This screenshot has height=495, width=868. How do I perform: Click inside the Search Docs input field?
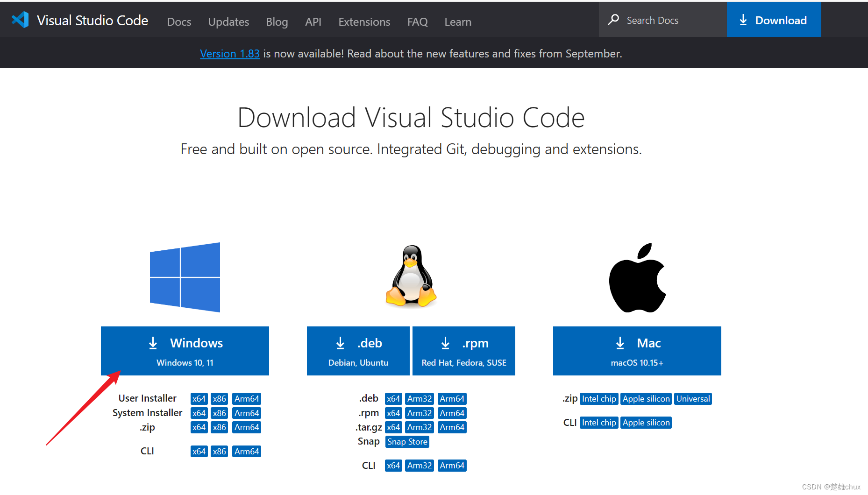[663, 20]
